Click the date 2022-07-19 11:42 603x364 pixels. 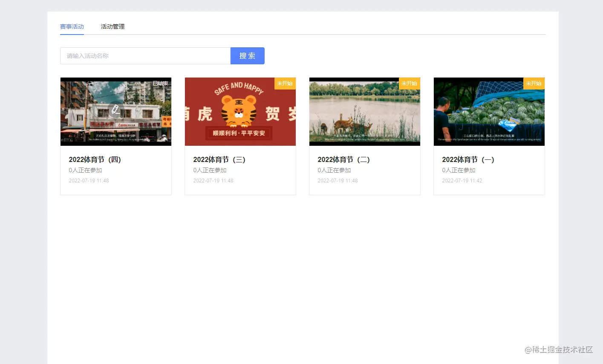462,181
